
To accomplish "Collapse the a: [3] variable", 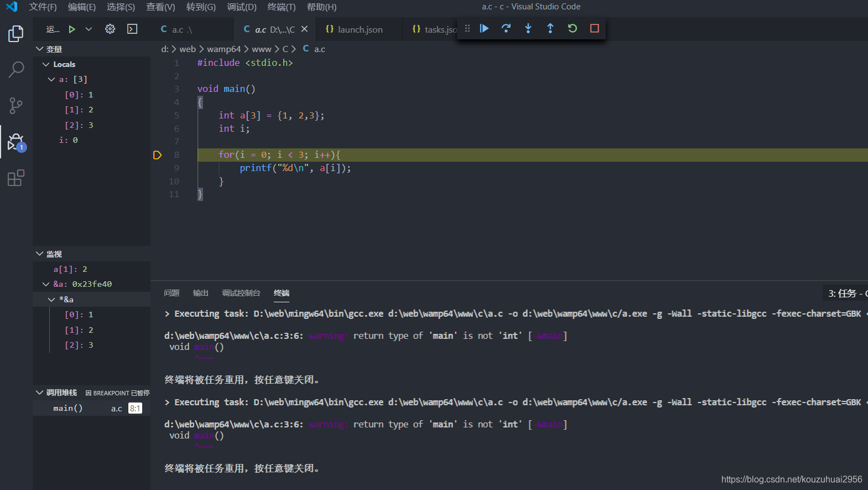I will pos(51,79).
